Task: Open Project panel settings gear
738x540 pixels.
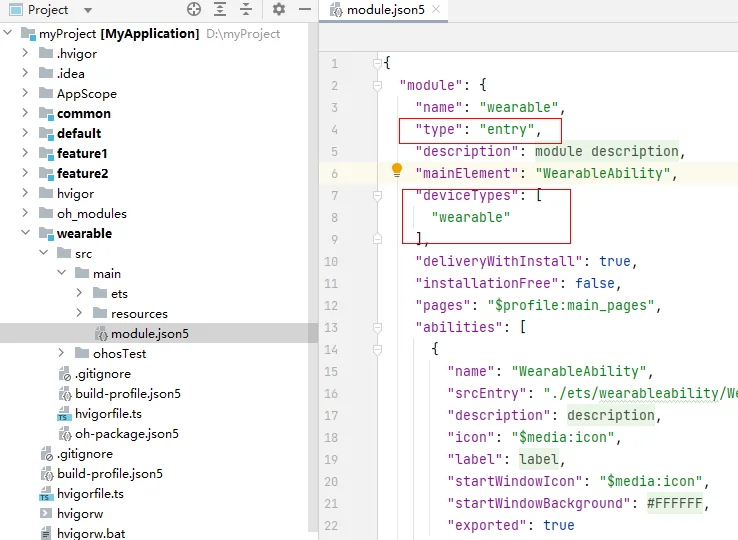Action: click(279, 9)
